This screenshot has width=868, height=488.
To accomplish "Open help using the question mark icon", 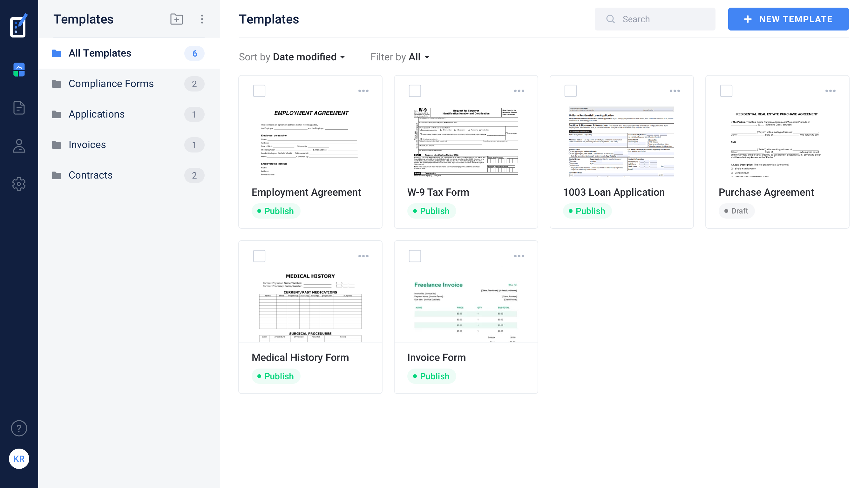I will click(19, 428).
